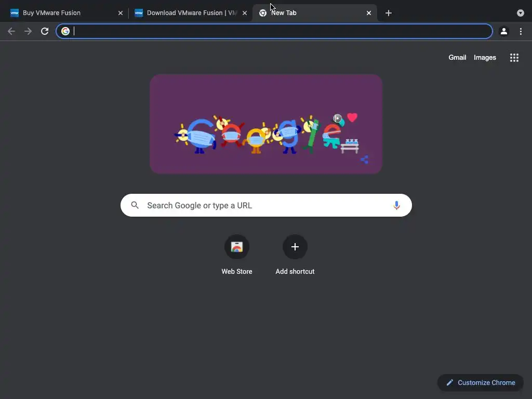Viewport: 532px width, 399px height.
Task: Open the masked Google Doodle image
Action: pos(266,124)
